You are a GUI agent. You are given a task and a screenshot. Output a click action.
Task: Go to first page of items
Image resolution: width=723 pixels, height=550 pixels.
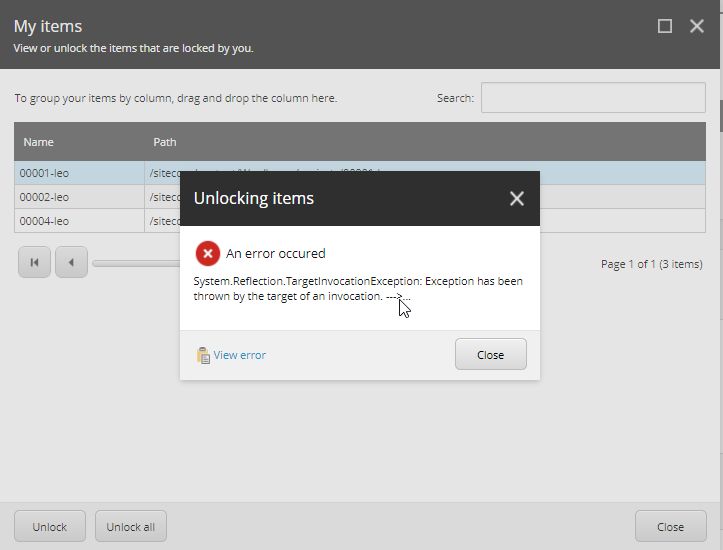[34, 262]
